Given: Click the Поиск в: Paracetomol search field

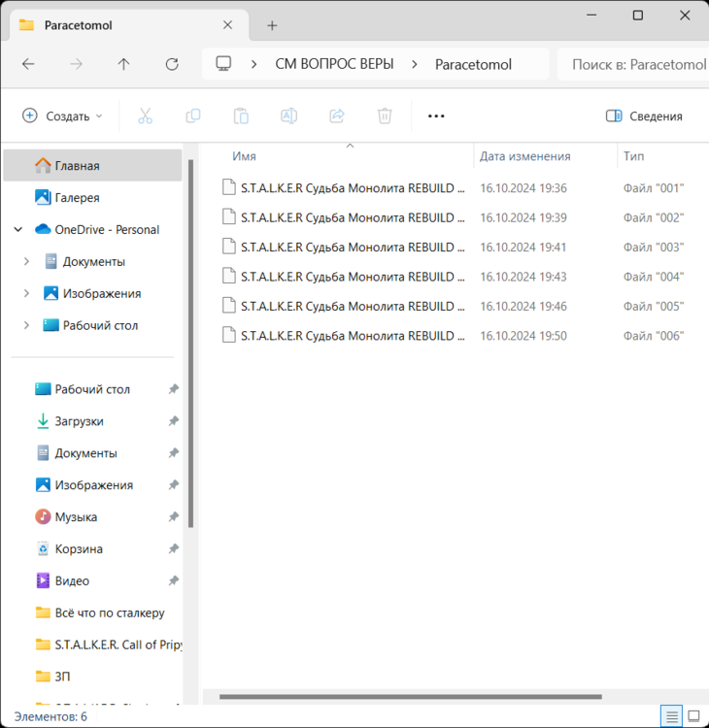Looking at the screenshot, I should (x=636, y=64).
